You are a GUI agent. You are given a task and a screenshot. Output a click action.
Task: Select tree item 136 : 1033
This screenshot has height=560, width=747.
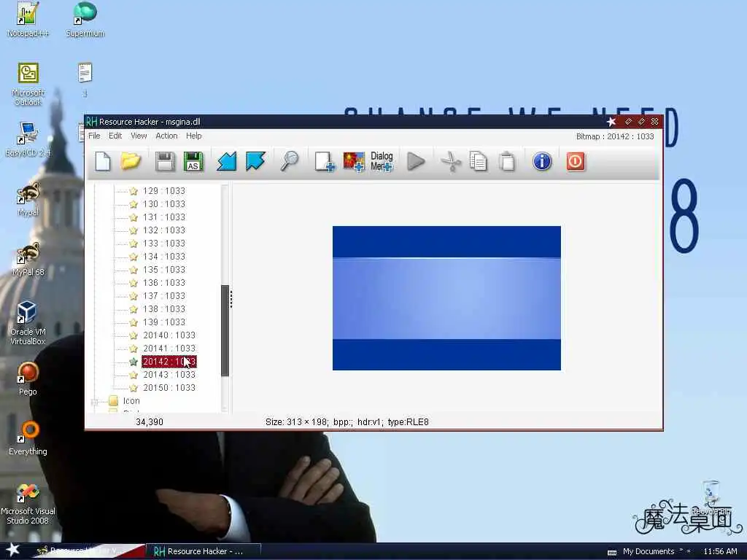point(164,283)
